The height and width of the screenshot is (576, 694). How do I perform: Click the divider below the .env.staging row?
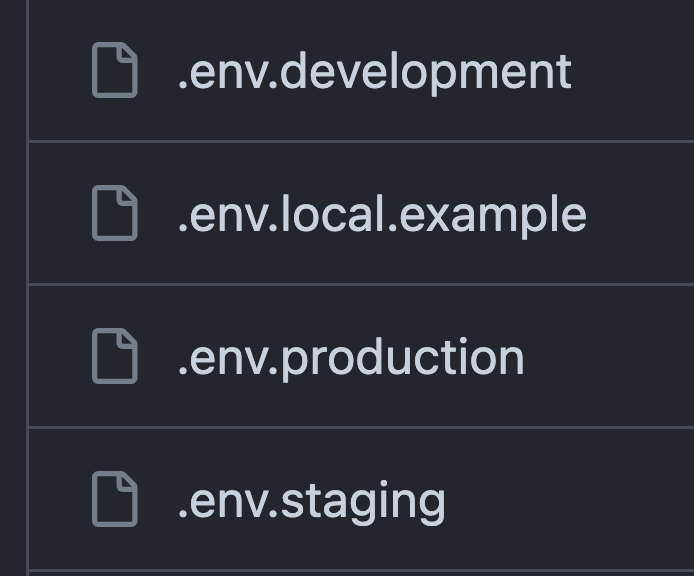[x=361, y=571]
